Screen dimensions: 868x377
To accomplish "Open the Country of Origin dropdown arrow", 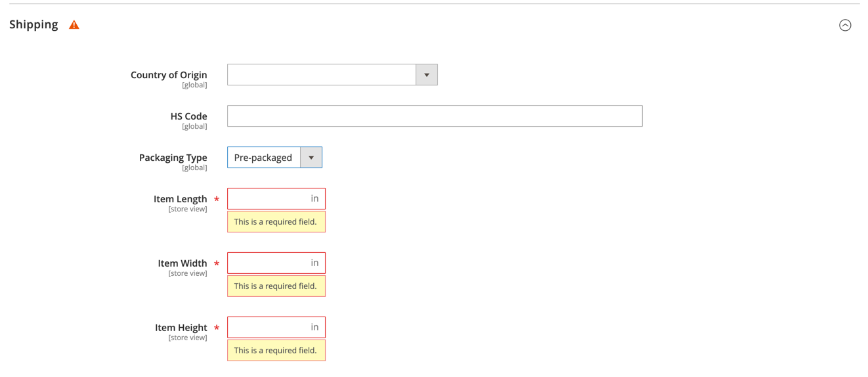I will coord(427,75).
